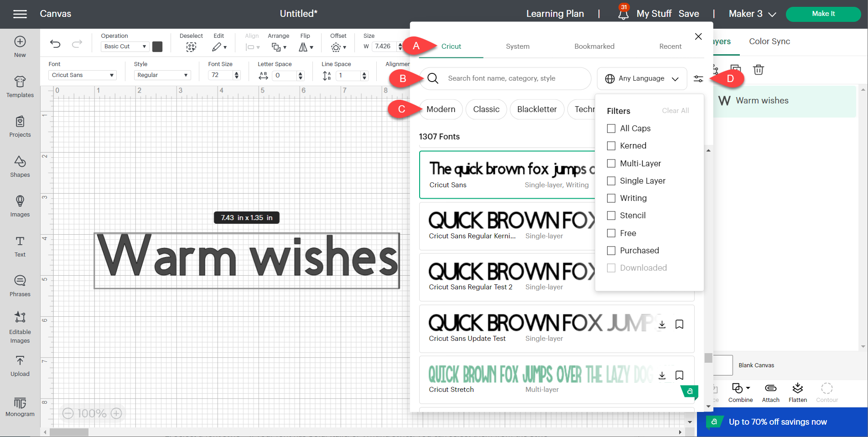Open the Shapes panel
This screenshot has height=437, width=868.
click(x=20, y=166)
